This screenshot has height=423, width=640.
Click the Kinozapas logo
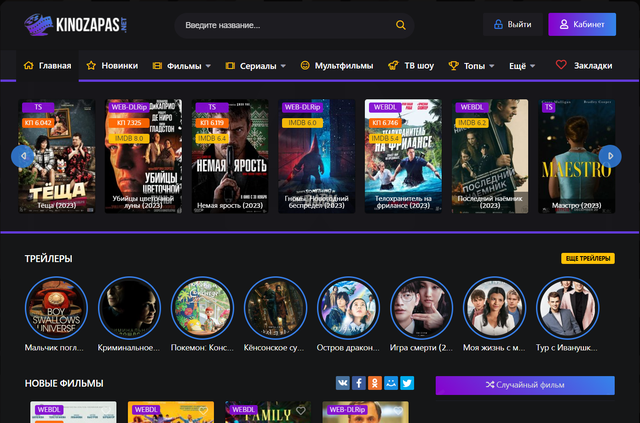click(x=76, y=25)
